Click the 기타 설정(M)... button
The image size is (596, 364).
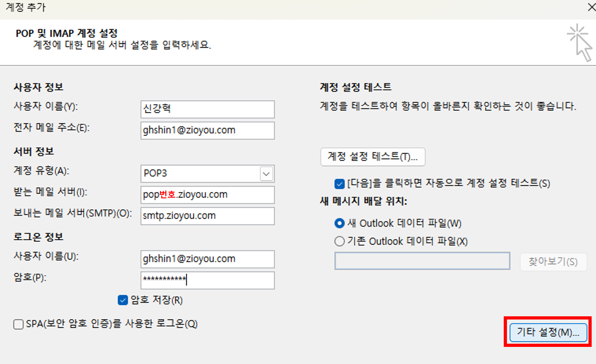tap(548, 333)
